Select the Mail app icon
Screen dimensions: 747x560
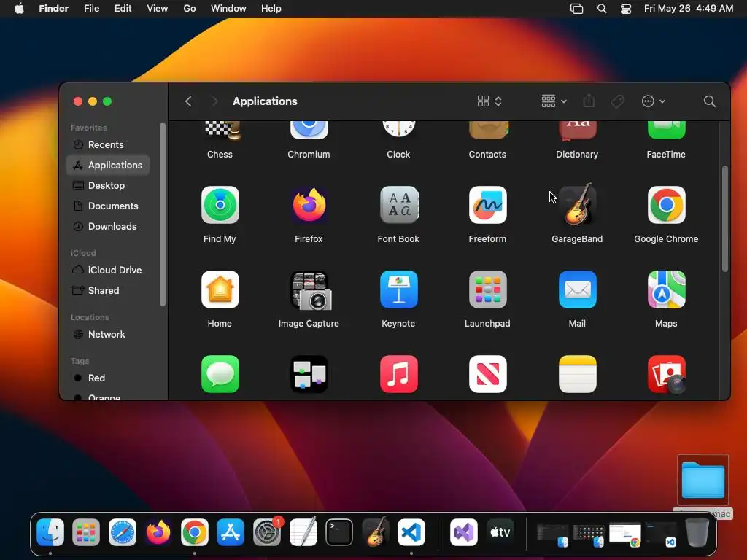point(577,289)
